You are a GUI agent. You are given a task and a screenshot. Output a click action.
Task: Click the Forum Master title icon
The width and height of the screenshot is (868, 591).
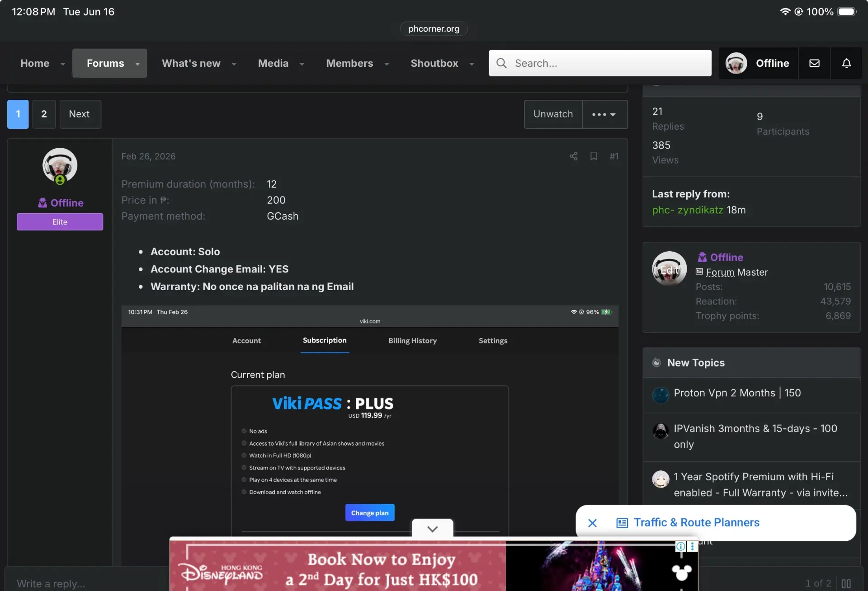tap(699, 272)
